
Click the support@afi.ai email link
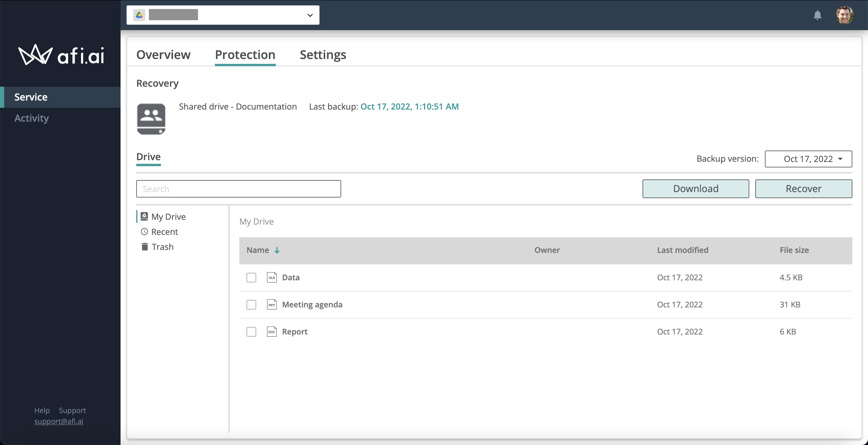[59, 421]
